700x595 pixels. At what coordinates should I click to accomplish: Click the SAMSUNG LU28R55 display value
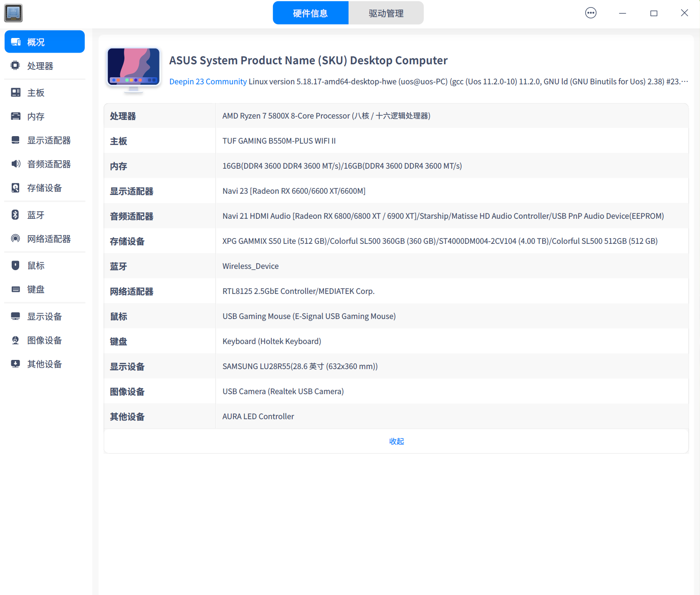click(300, 366)
